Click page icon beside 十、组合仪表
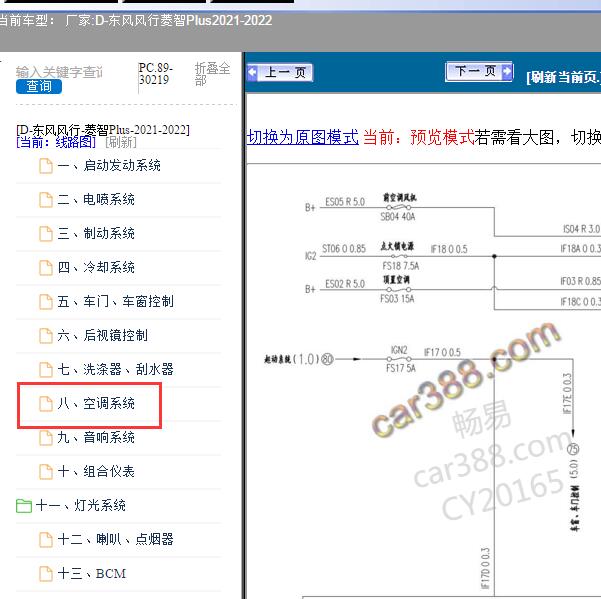 pyautogui.click(x=46, y=472)
